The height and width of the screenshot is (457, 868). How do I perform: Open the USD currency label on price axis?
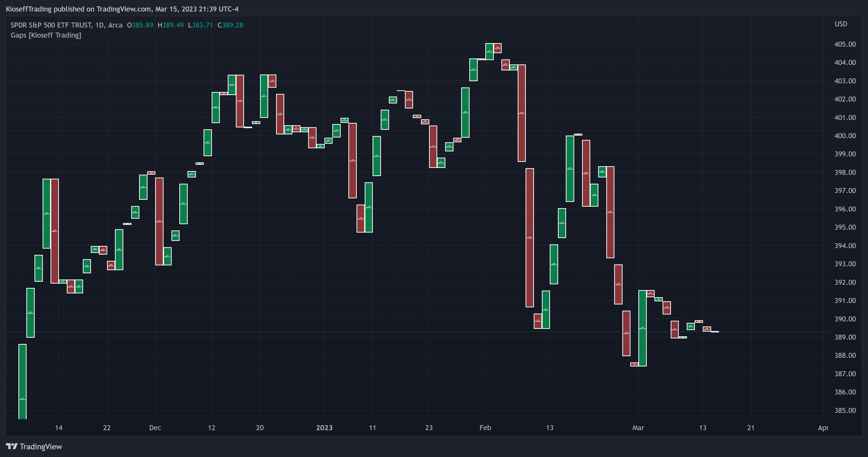[841, 24]
